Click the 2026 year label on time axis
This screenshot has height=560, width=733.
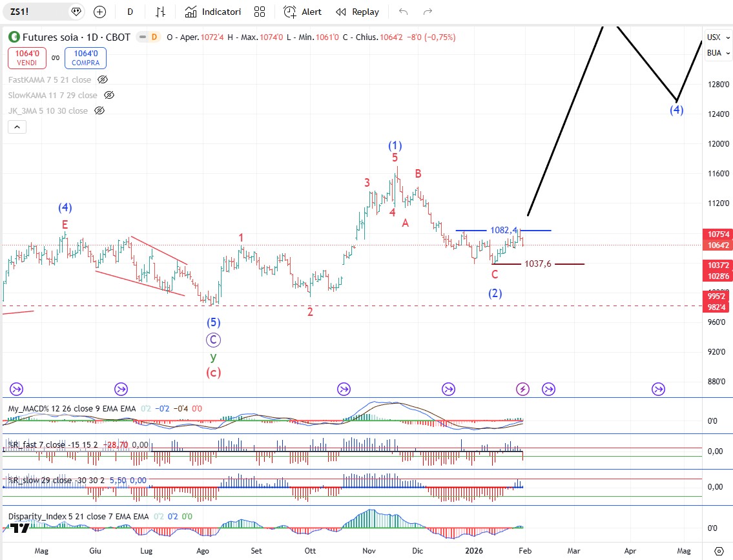(474, 551)
